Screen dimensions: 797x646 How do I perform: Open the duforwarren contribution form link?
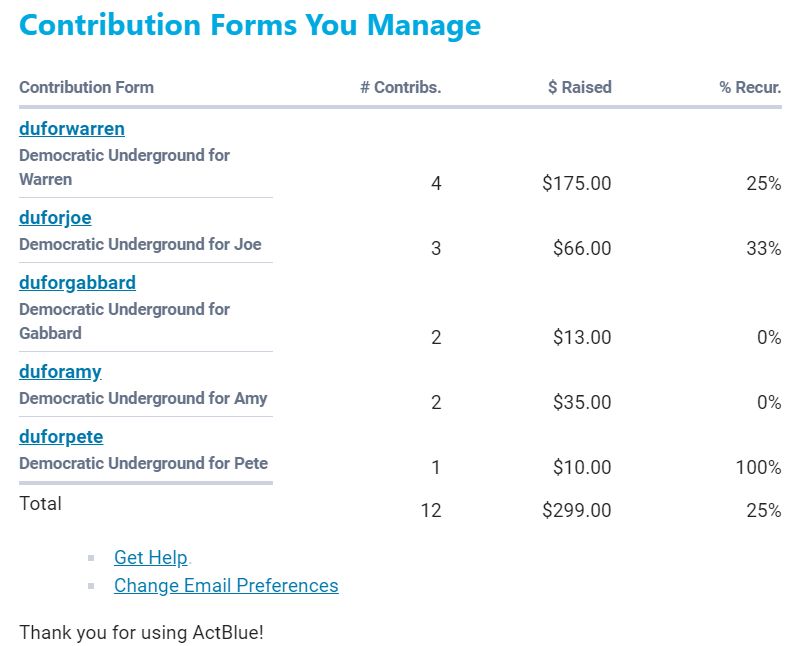(x=72, y=129)
